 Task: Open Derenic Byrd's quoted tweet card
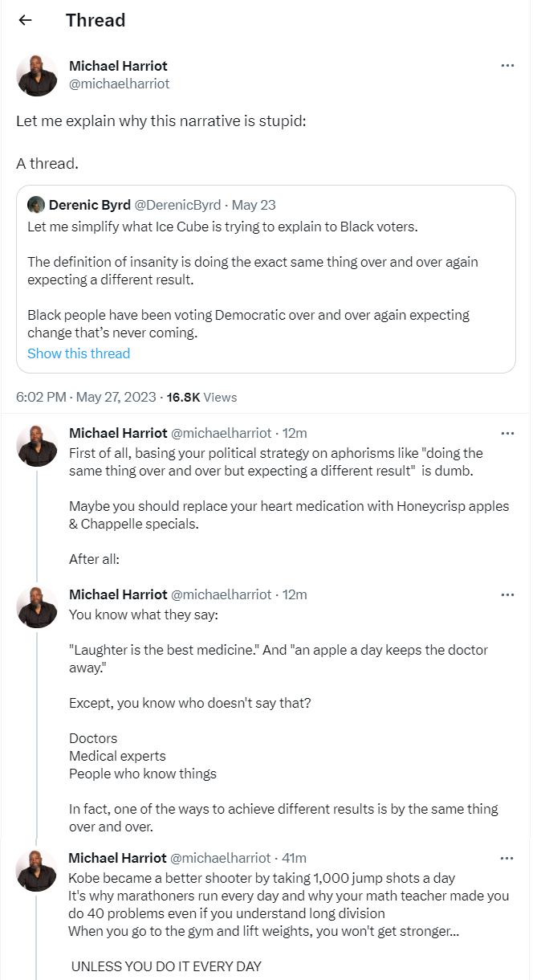coord(265,281)
